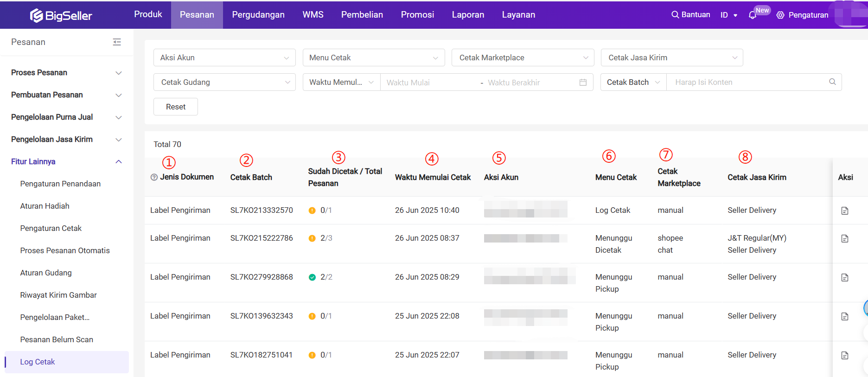
Task: Click batch number SL7KO213332570
Action: (x=262, y=211)
